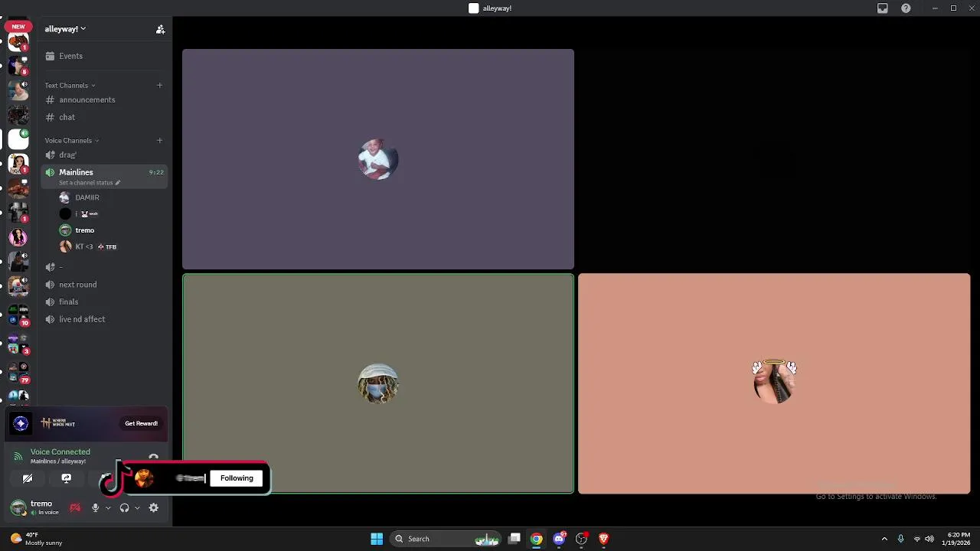Add a channel under Text Channels
Screen dimensions: 980x551
tap(159, 85)
